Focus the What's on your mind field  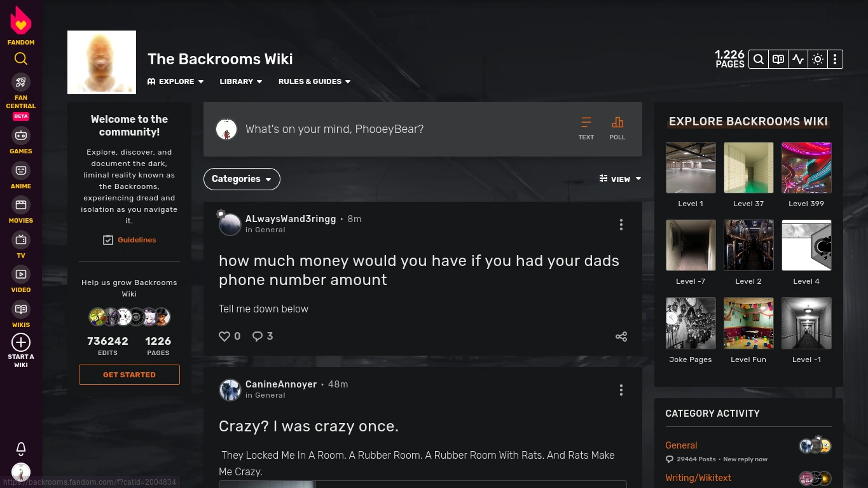click(407, 129)
